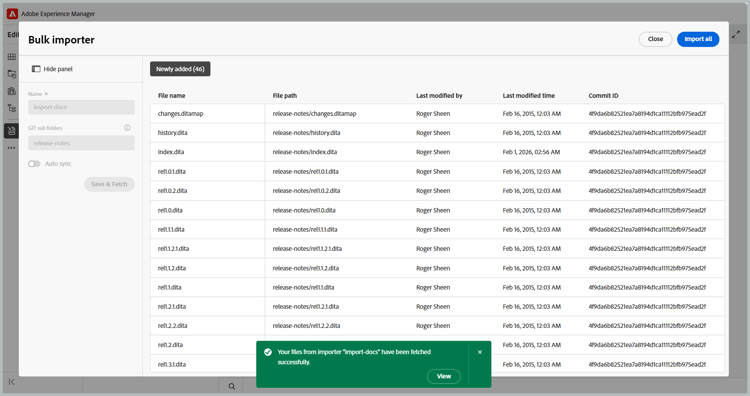Click the modified time in rel1.1.dita row
Image resolution: width=750 pixels, height=396 pixels.
pyautogui.click(x=531, y=287)
